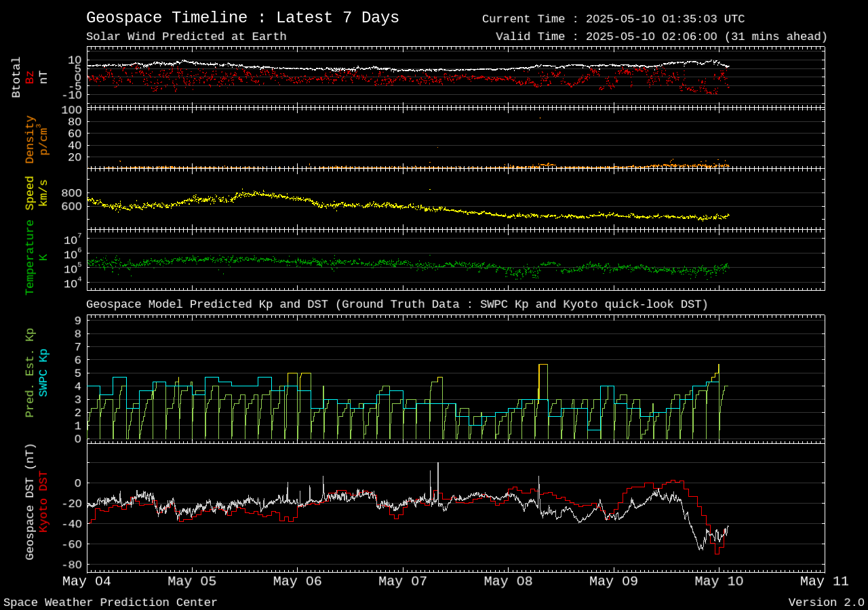The height and width of the screenshot is (610, 868).
Task: Click the red Bz axis label
Action: (x=30, y=77)
